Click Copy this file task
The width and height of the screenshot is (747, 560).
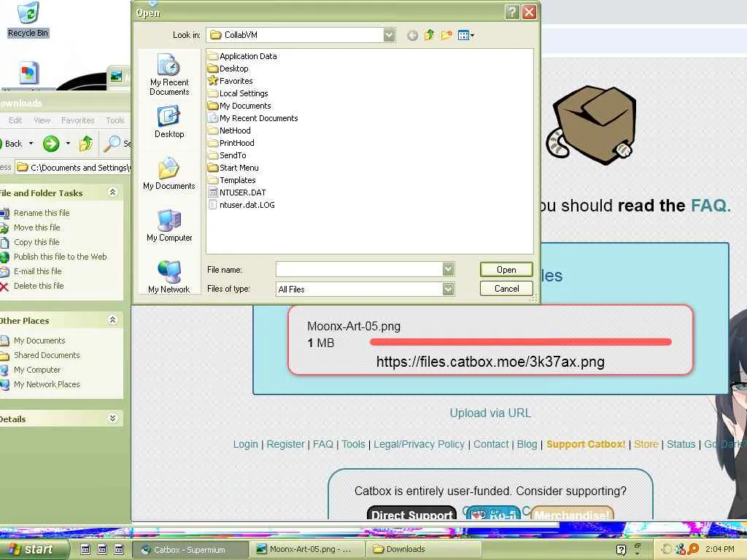tap(36, 242)
